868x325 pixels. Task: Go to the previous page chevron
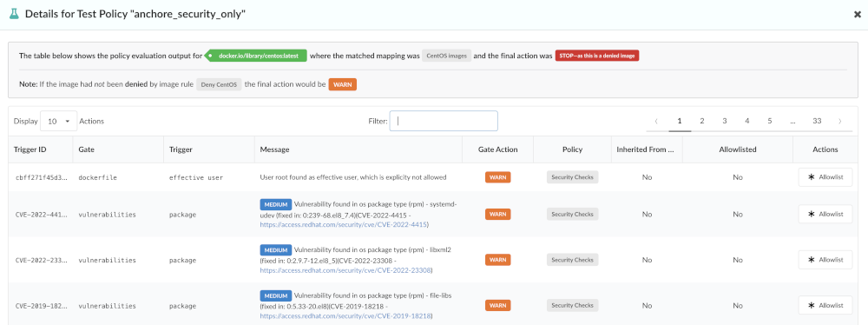(656, 121)
